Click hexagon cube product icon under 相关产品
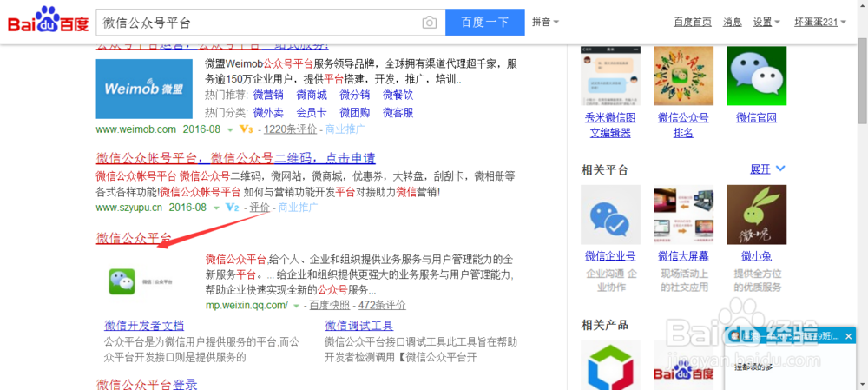The width and height of the screenshot is (868, 390). coord(610,365)
